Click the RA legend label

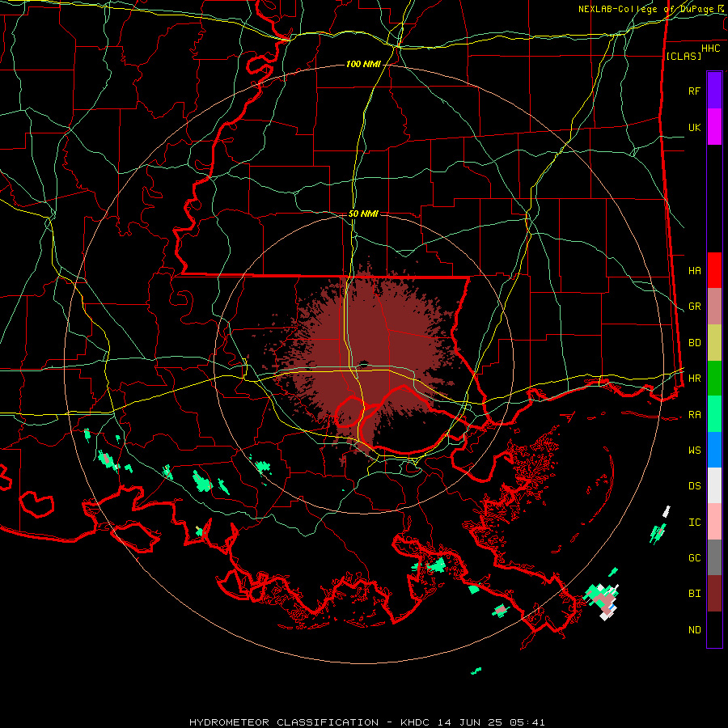[x=694, y=415]
